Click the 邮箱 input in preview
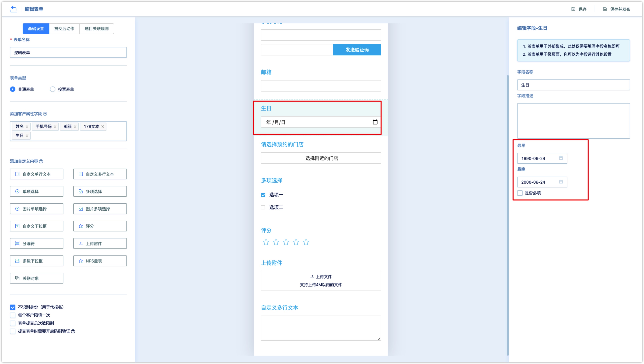The height and width of the screenshot is (364, 644). tap(321, 86)
